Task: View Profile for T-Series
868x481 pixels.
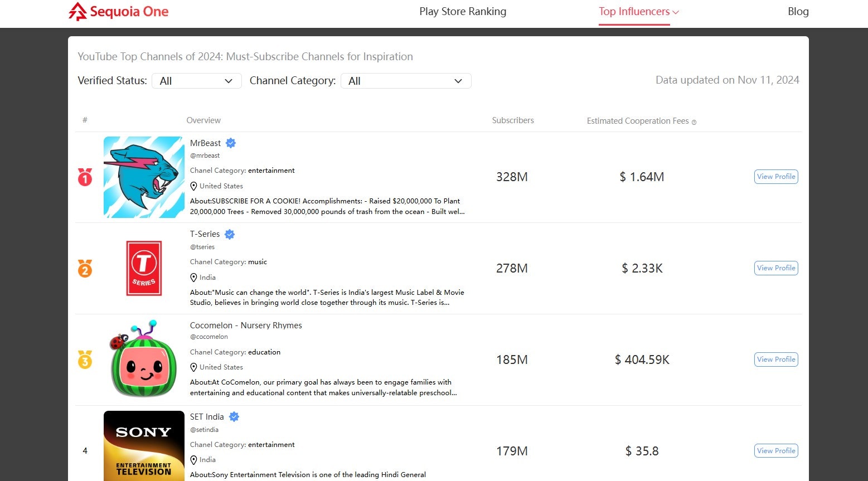Action: click(x=776, y=268)
